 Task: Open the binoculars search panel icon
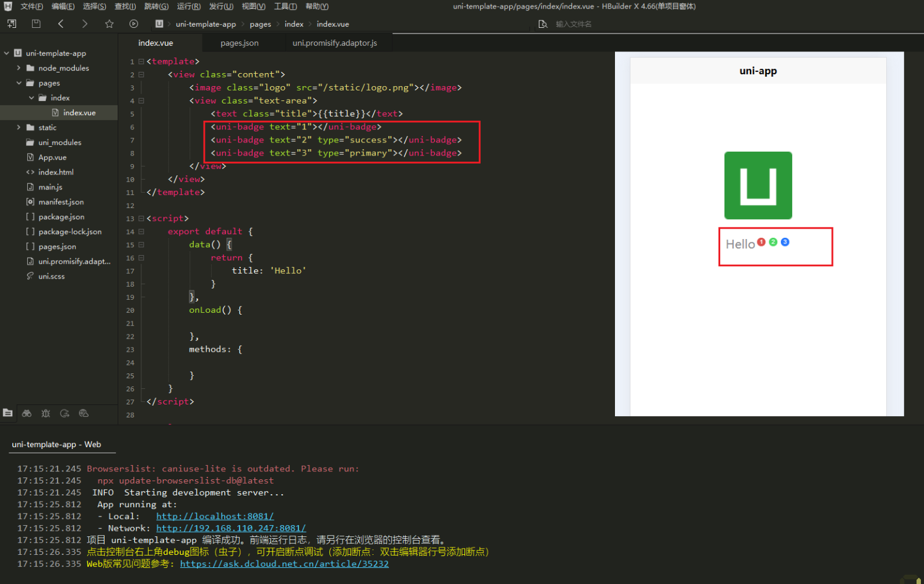pyautogui.click(x=27, y=413)
